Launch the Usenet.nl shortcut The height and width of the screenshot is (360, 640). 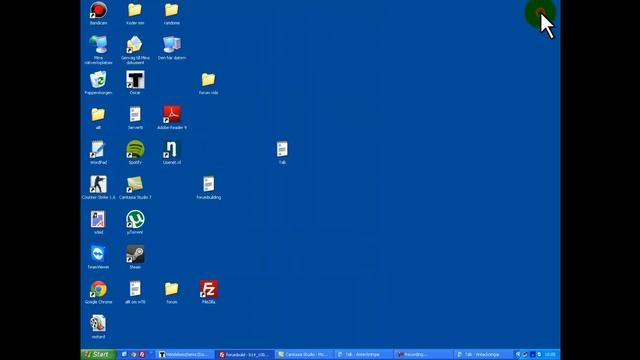(172, 149)
